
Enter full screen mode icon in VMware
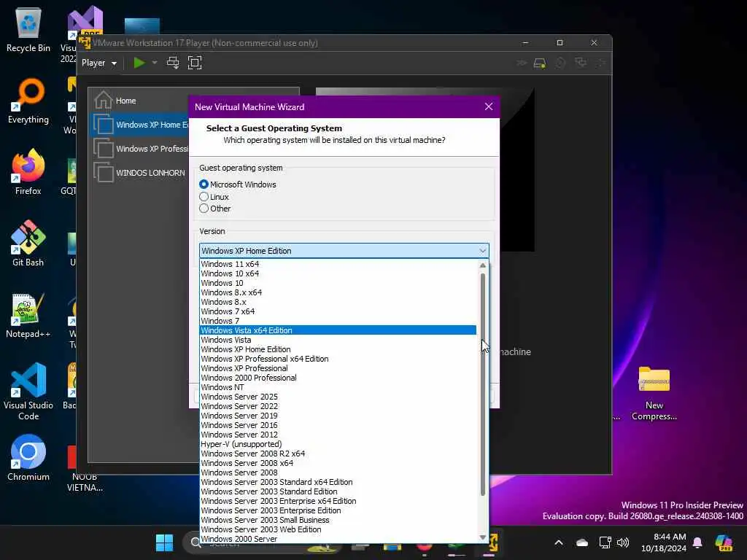coord(195,63)
